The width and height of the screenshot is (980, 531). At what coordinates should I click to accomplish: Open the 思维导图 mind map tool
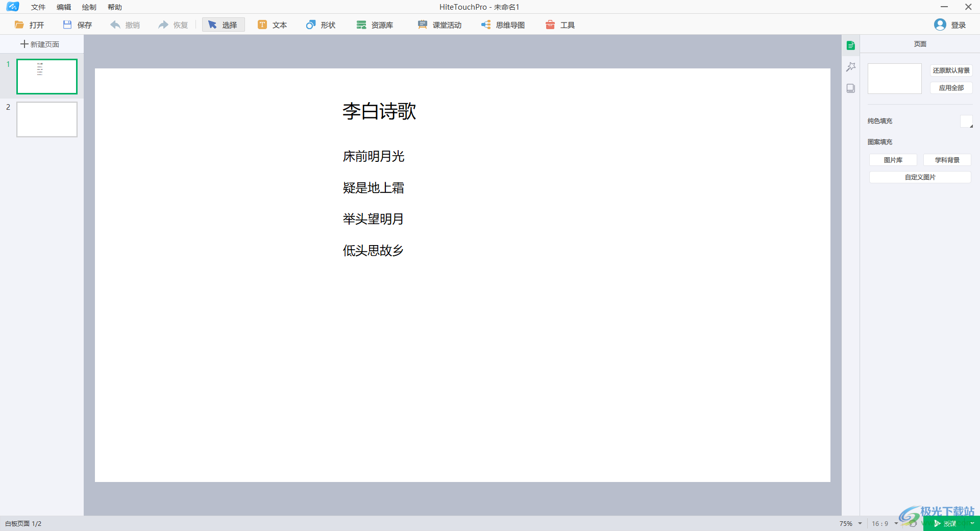(x=503, y=25)
